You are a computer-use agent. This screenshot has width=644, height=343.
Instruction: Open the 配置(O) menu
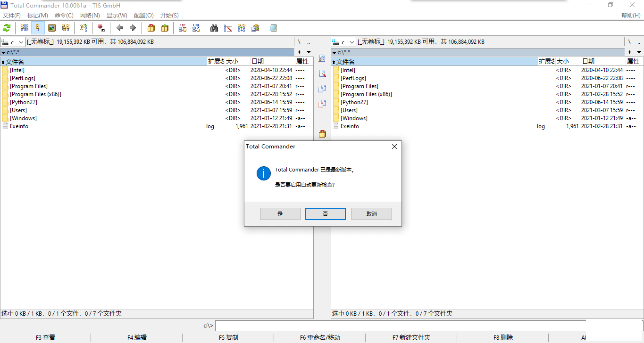(144, 16)
